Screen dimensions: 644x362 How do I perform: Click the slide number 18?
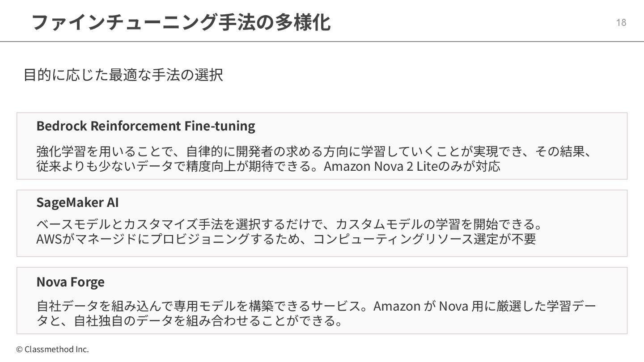coord(621,22)
